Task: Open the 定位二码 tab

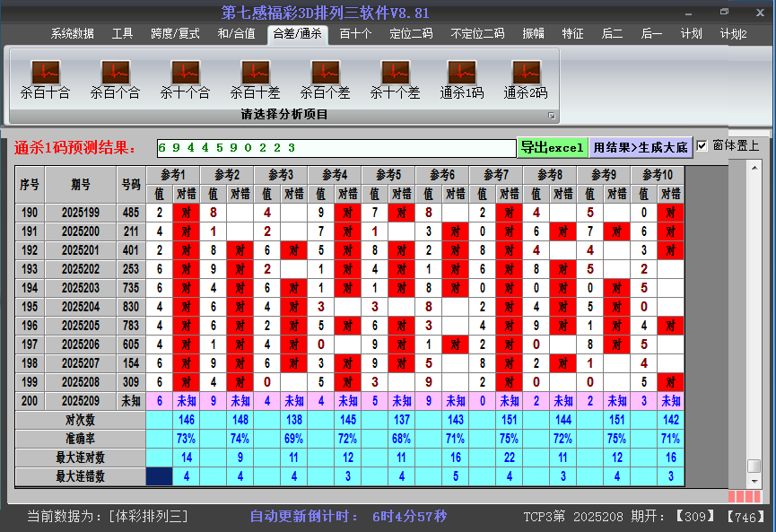Action: point(411,34)
